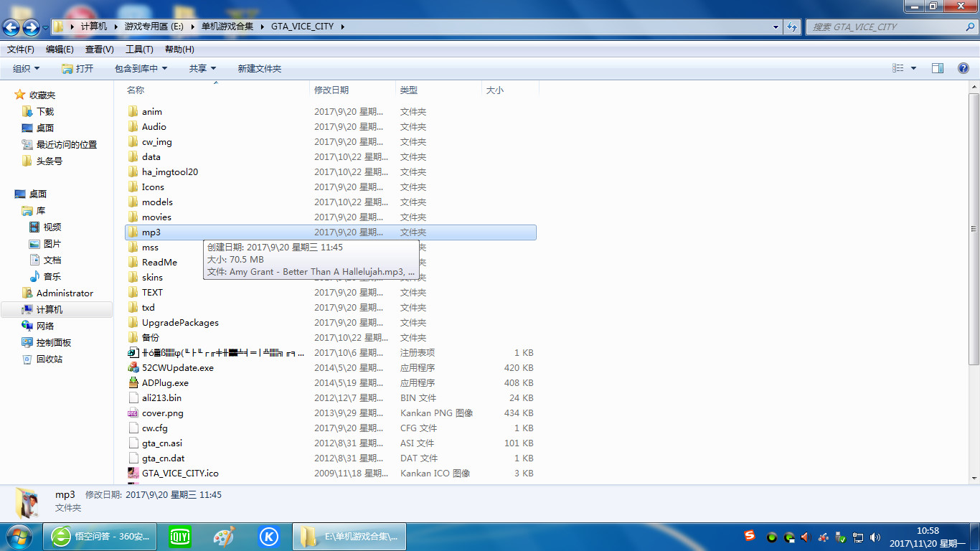Viewport: 980px width, 551px height.
Task: Open the 编辑(E) menu
Action: [x=60, y=50]
